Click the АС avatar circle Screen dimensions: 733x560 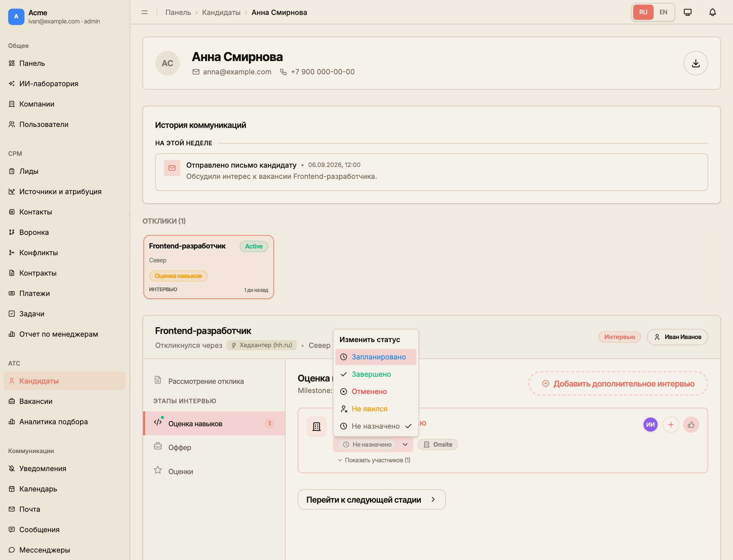click(168, 63)
